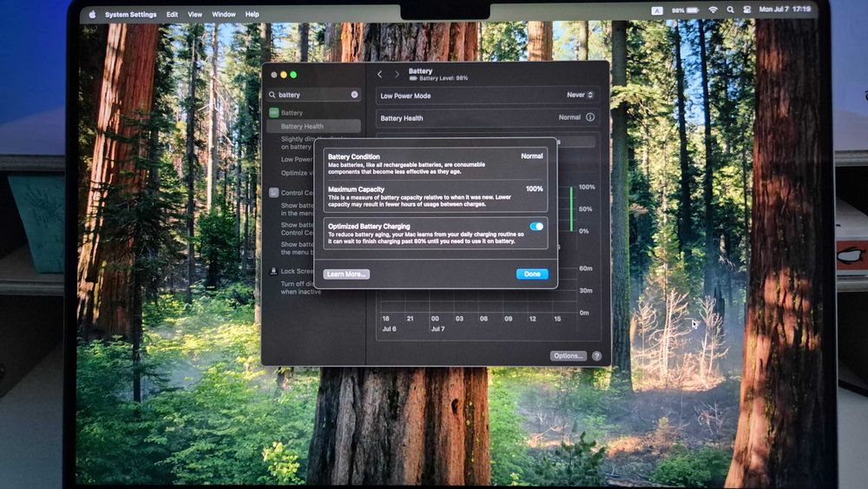Open Control Center icon in menu bar
This screenshot has width=868, height=489.
point(746,10)
